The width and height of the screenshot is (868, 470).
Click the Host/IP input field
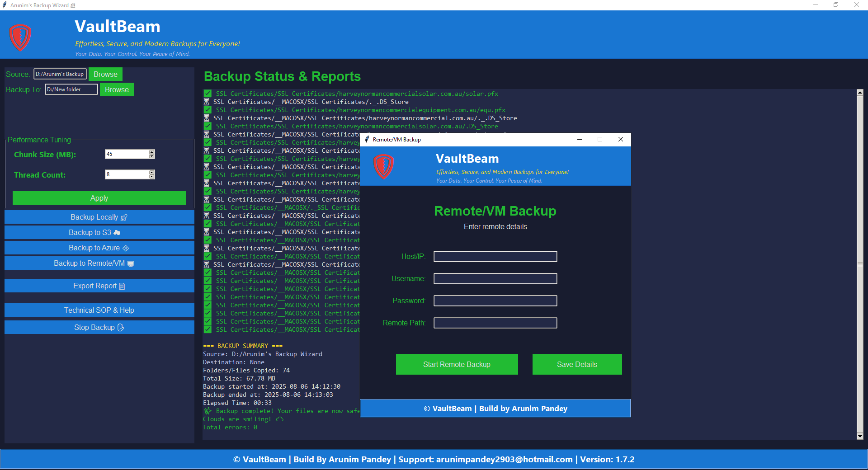coord(495,256)
